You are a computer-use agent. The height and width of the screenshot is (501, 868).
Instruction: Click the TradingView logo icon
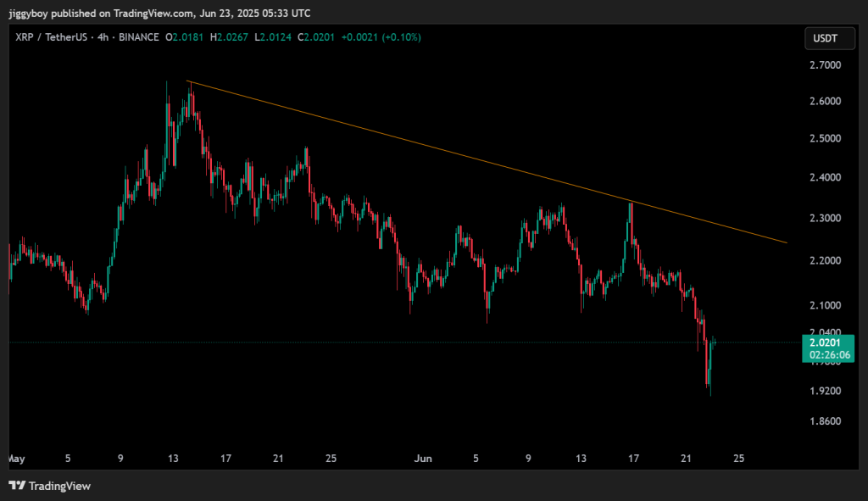[17, 486]
